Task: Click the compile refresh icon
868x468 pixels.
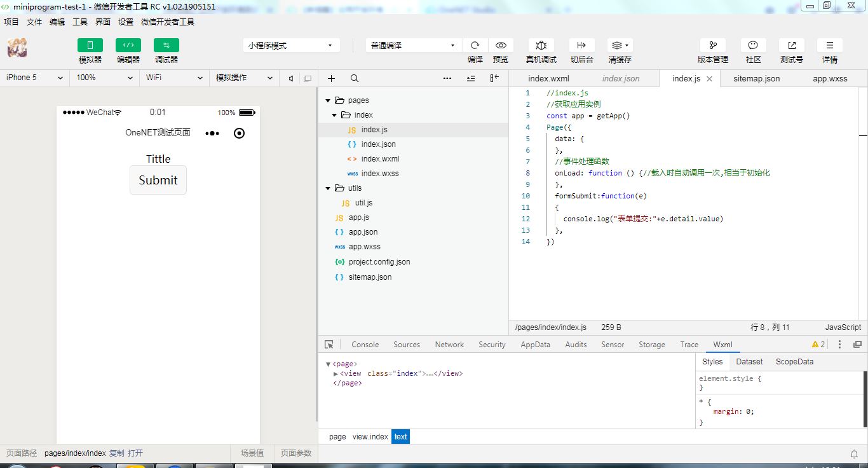Action: point(475,45)
